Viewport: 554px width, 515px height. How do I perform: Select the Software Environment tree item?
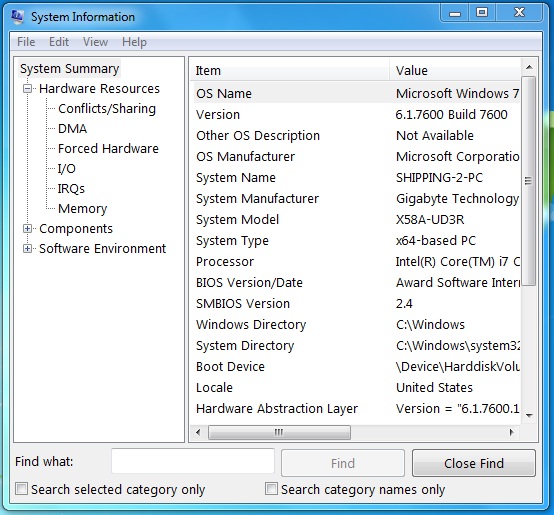[x=102, y=249]
